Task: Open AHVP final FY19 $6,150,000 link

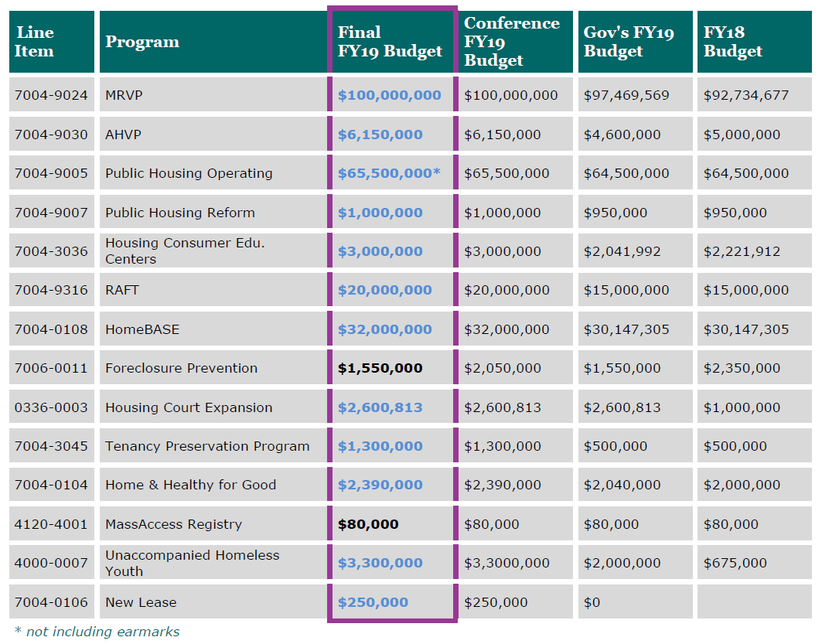Action: [380, 135]
